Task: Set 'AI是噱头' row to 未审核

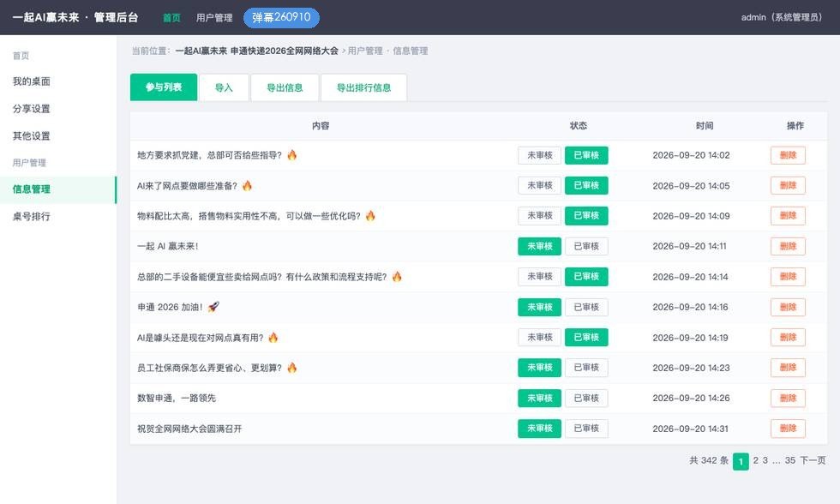Action: 539,338
